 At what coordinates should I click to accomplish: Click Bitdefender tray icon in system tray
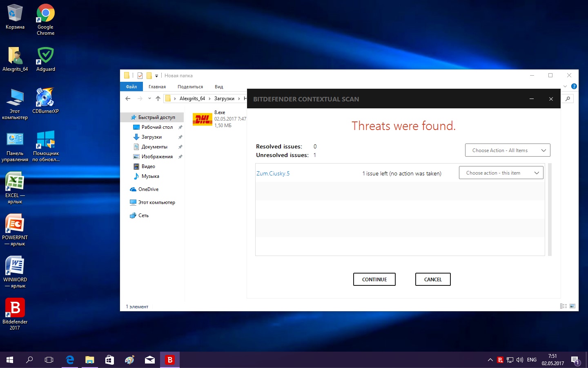[x=500, y=360]
